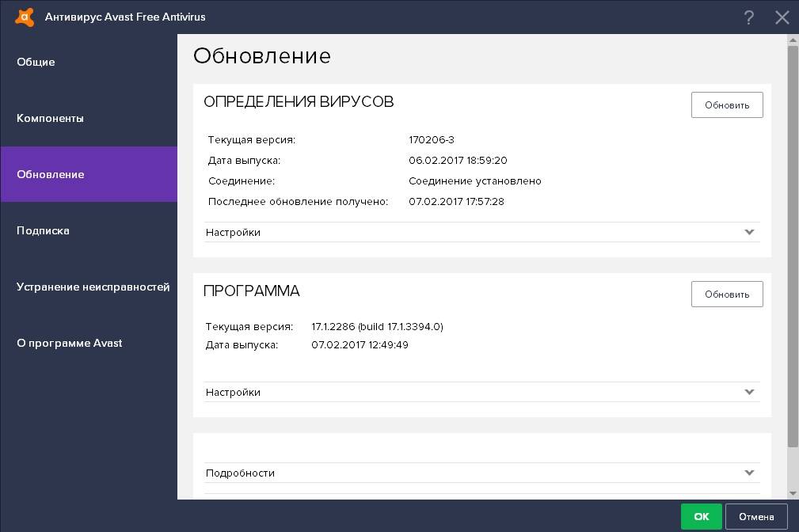Click the ОПРЕДЕЛЕНИЯ ВИРУСОВ heading
This screenshot has width=799, height=532.
point(299,101)
